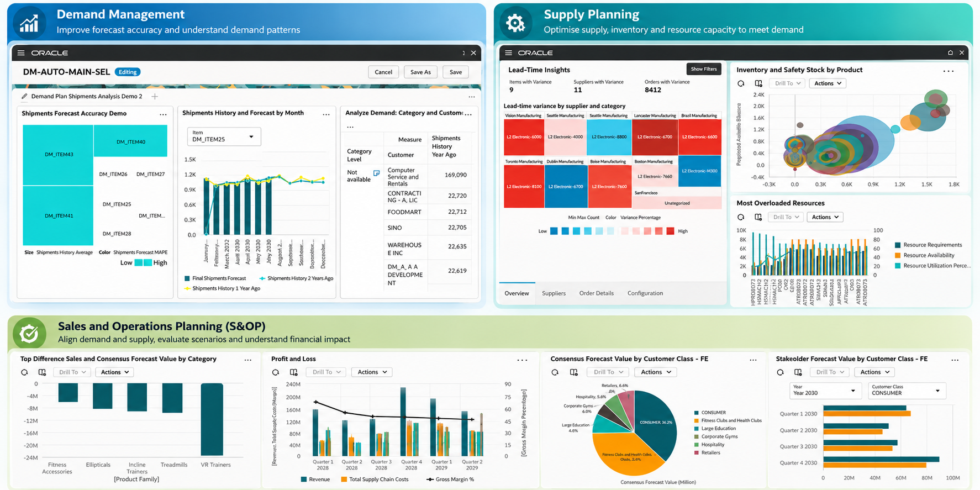This screenshot has height=490, width=980.
Task: Click the circular refresh icon in Stakeholder Forecast Value panel
Action: pos(780,372)
